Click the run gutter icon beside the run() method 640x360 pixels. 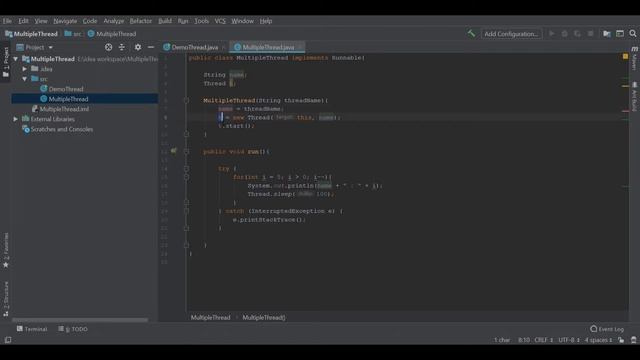(x=174, y=151)
